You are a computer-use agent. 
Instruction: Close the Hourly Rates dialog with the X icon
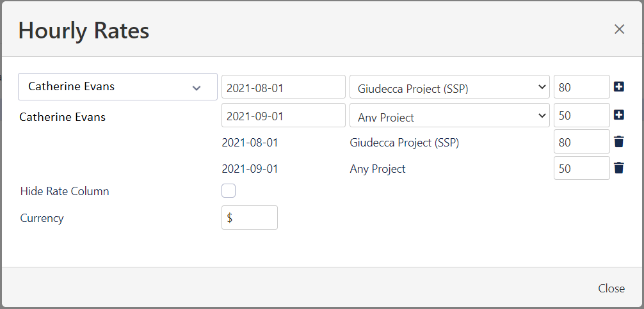(x=619, y=29)
